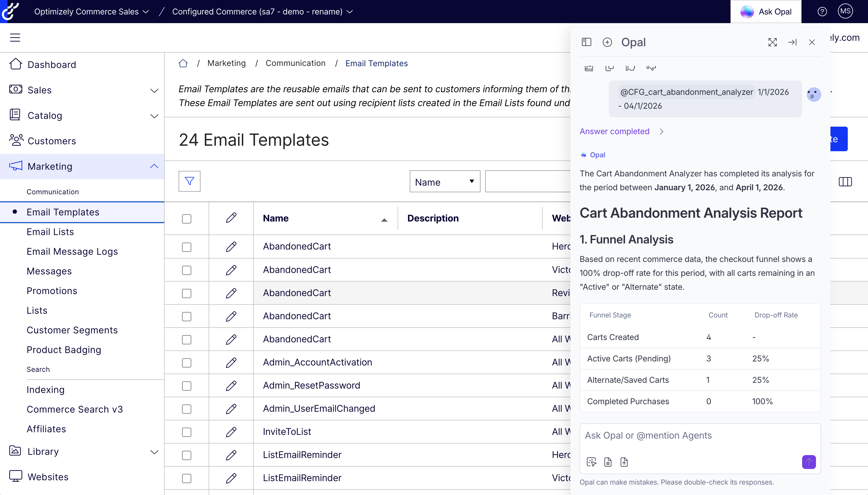Open the help question mark icon

coord(822,12)
